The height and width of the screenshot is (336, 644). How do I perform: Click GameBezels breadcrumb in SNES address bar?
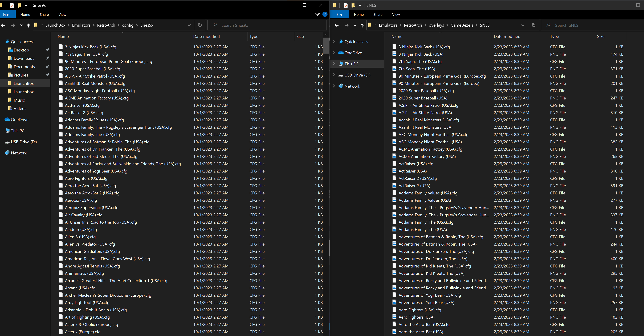coord(462,25)
